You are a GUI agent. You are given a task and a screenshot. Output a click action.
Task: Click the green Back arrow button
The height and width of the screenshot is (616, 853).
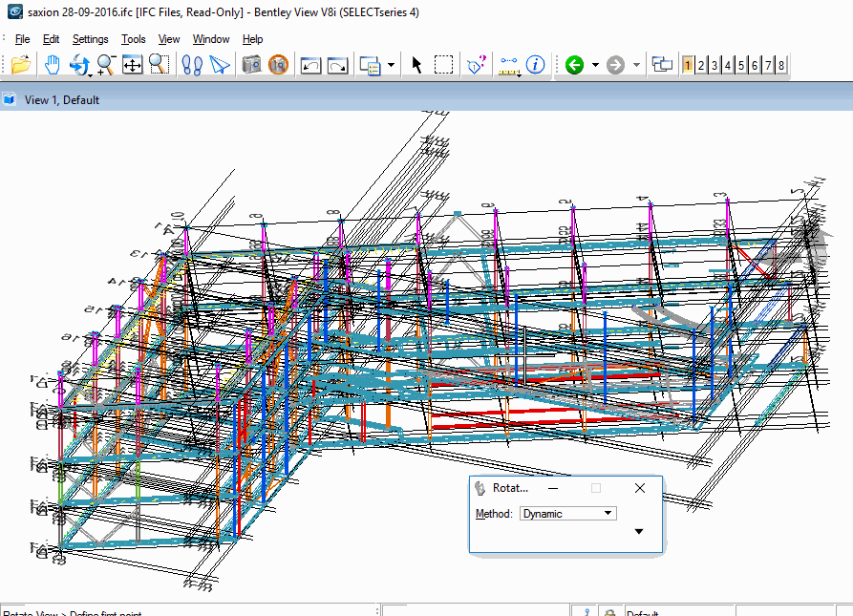[x=574, y=65]
